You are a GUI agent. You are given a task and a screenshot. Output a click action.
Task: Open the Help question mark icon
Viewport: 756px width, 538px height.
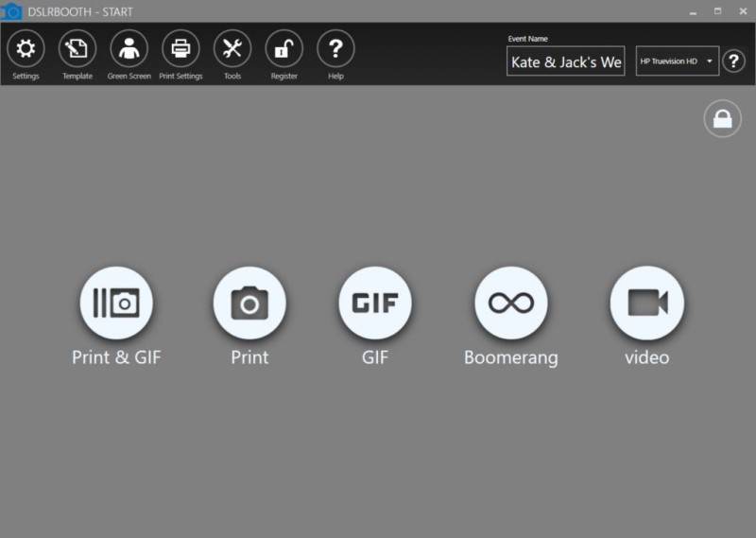pos(335,49)
